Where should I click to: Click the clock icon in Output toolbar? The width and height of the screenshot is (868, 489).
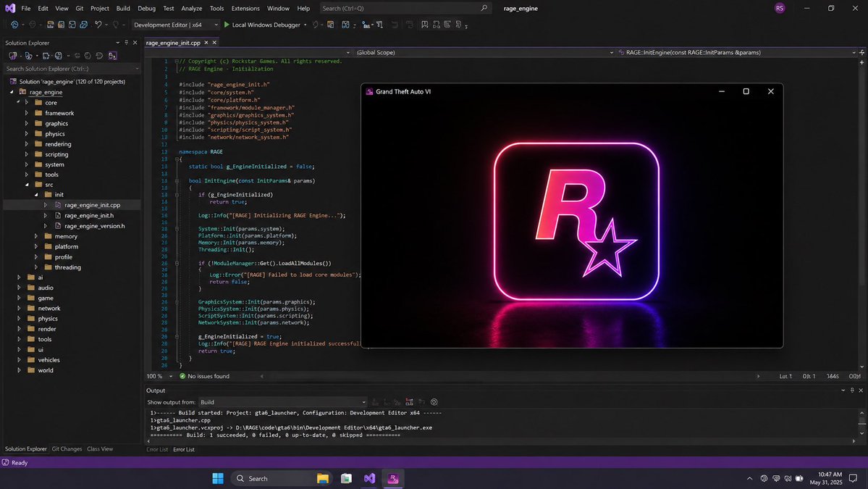pyautogui.click(x=434, y=402)
